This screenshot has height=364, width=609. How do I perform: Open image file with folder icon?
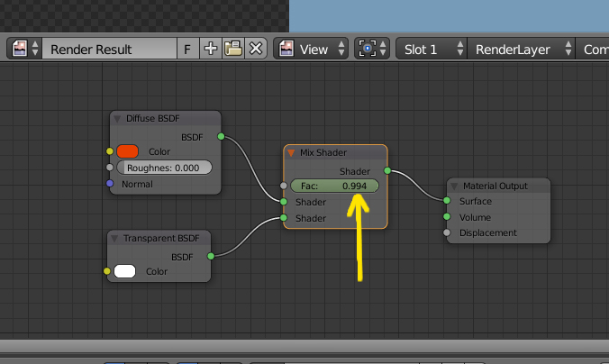pos(233,49)
